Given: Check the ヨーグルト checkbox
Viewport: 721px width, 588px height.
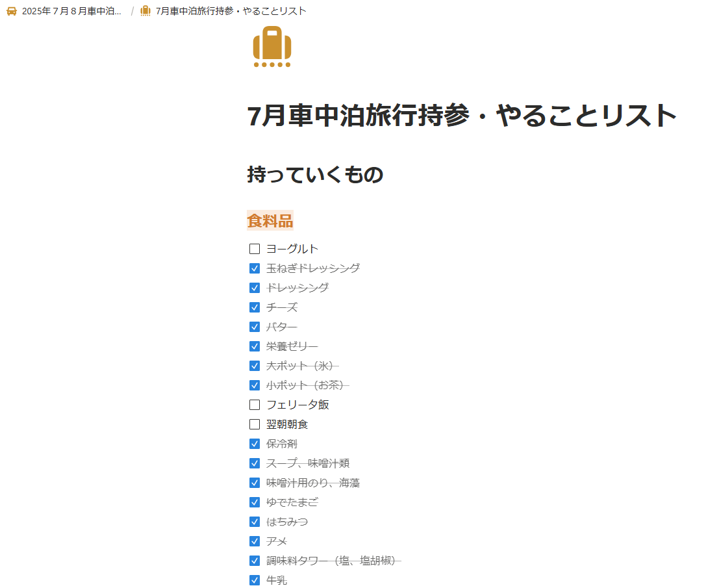Looking at the screenshot, I should pyautogui.click(x=254, y=249).
